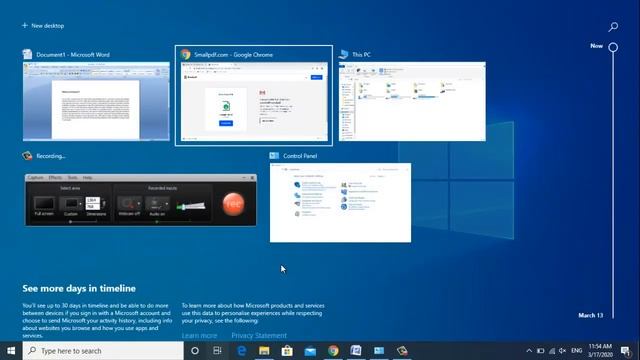
Task: Jump to March 13 on timeline
Action: pyautogui.click(x=591, y=315)
